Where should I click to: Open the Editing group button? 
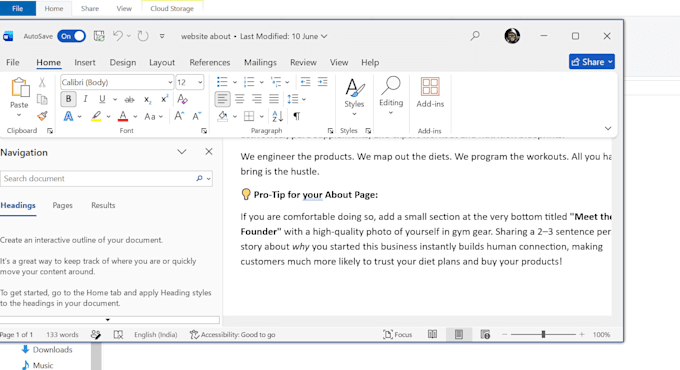click(x=391, y=96)
